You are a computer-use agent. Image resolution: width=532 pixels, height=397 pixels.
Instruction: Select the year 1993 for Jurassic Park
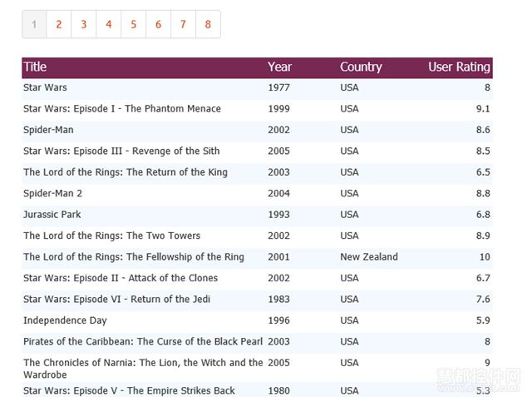click(x=279, y=215)
